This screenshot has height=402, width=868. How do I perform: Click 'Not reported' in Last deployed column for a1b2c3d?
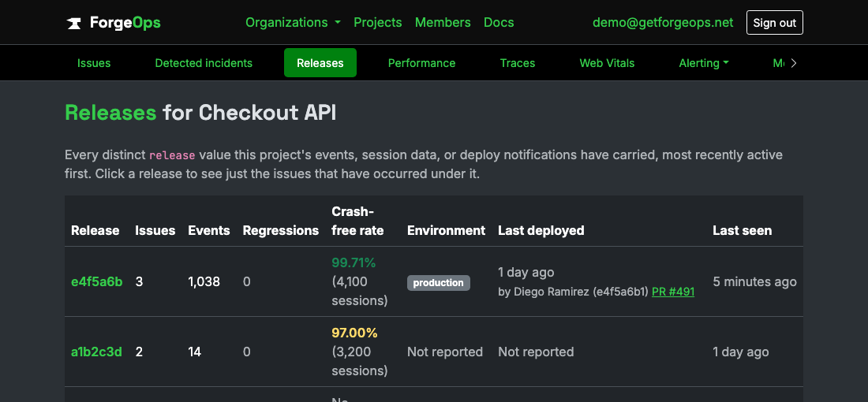(x=536, y=352)
